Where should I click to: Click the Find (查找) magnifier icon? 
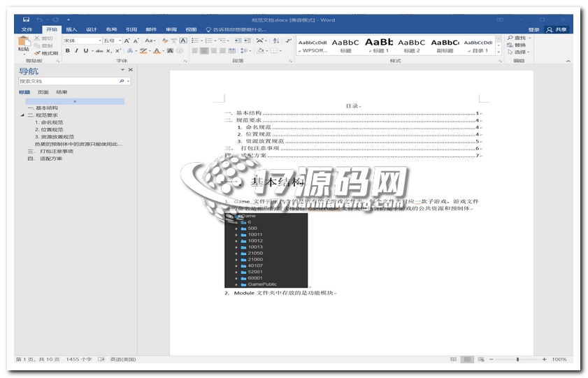[x=510, y=38]
